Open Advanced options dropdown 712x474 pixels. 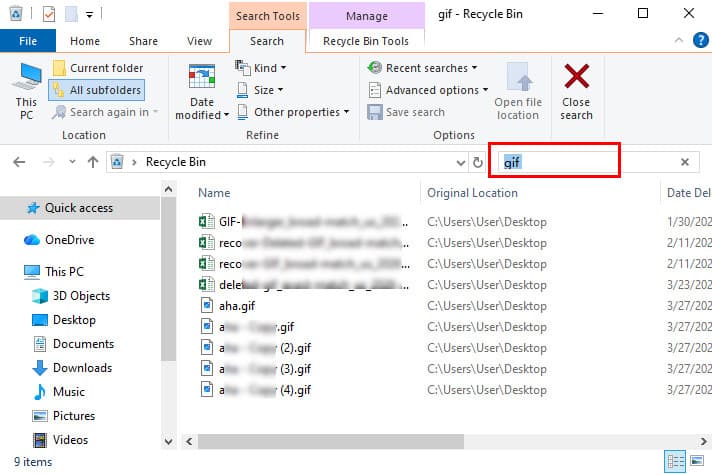pyautogui.click(x=428, y=90)
